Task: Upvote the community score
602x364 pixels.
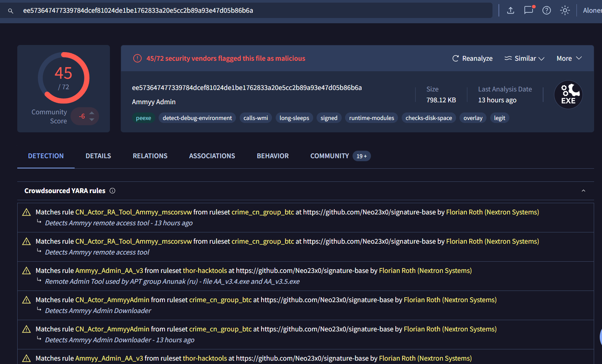Action: click(x=92, y=112)
